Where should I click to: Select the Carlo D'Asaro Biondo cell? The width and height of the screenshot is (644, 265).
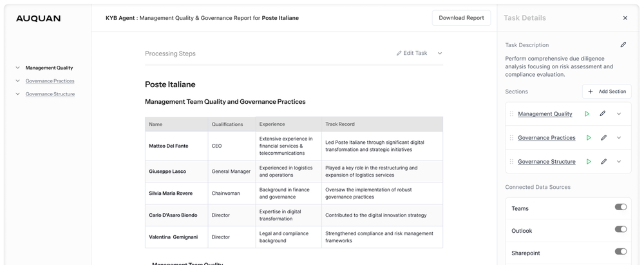[176, 215]
